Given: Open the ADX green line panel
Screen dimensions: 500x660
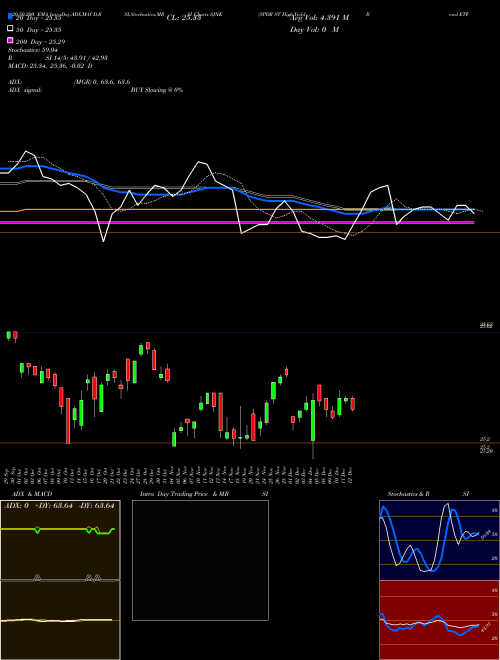Looking at the screenshot, I should coord(60,540).
